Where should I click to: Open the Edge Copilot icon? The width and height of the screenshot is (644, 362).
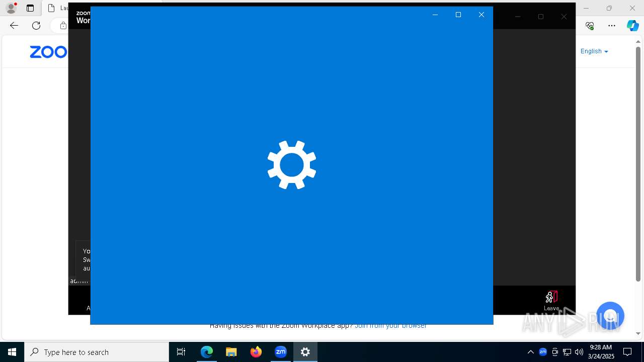(632, 26)
